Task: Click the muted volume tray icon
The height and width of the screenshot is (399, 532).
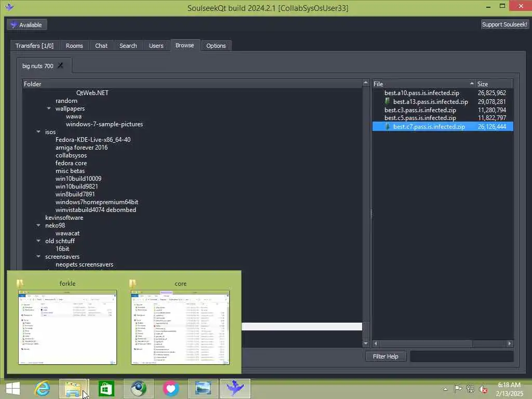Action: pyautogui.click(x=483, y=389)
